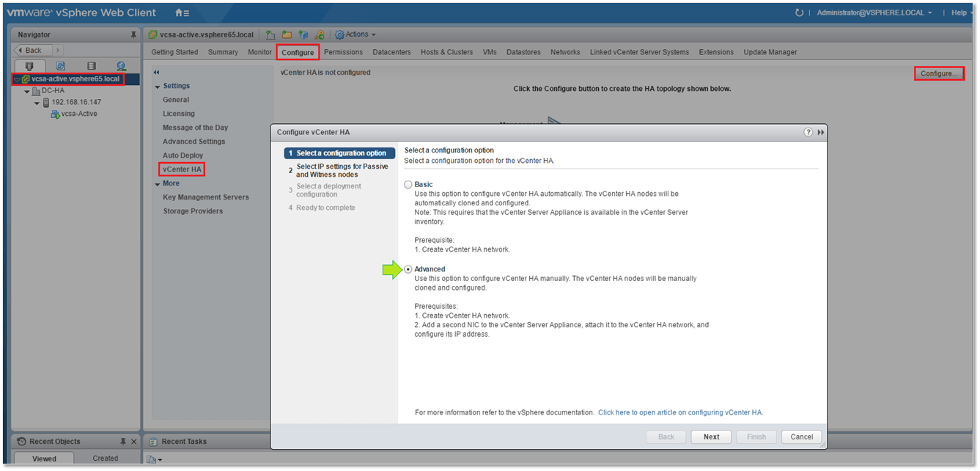Open the Linked vCenter Server Systems tab
This screenshot has width=980, height=471.
pos(639,52)
